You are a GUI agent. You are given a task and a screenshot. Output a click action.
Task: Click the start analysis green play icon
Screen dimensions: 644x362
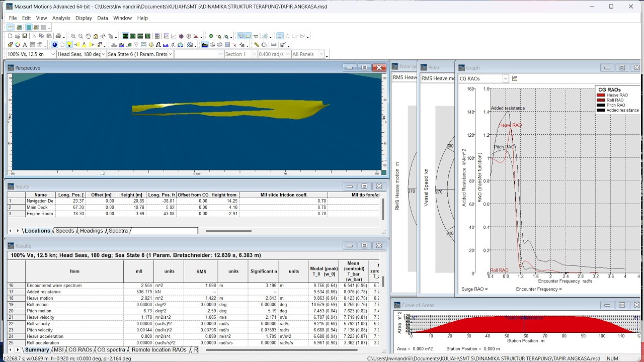point(211,36)
